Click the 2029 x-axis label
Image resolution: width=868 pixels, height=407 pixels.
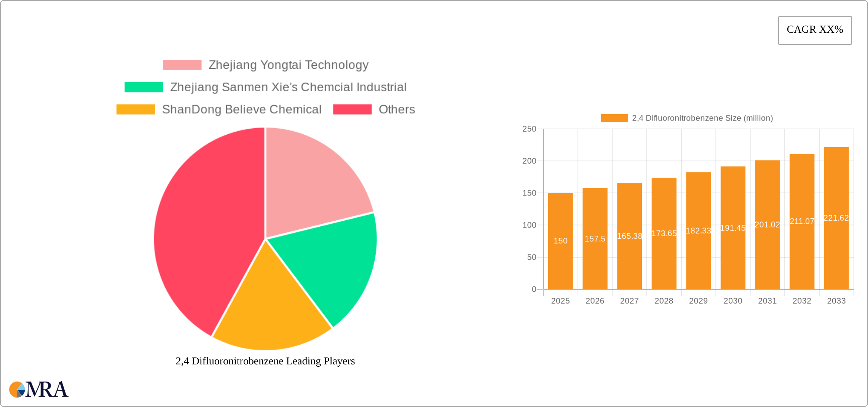pos(699,301)
